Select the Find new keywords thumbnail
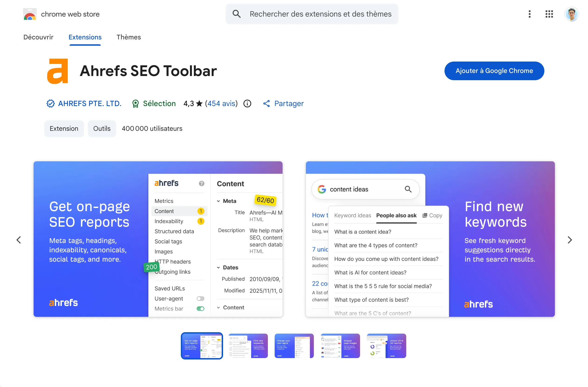Viewport: 588px width, 387px height. [248, 346]
